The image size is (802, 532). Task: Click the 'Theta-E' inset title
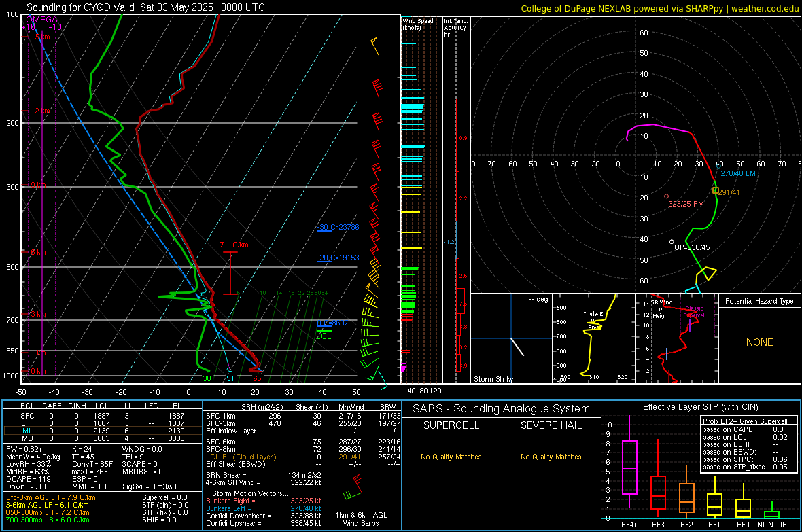(593, 314)
